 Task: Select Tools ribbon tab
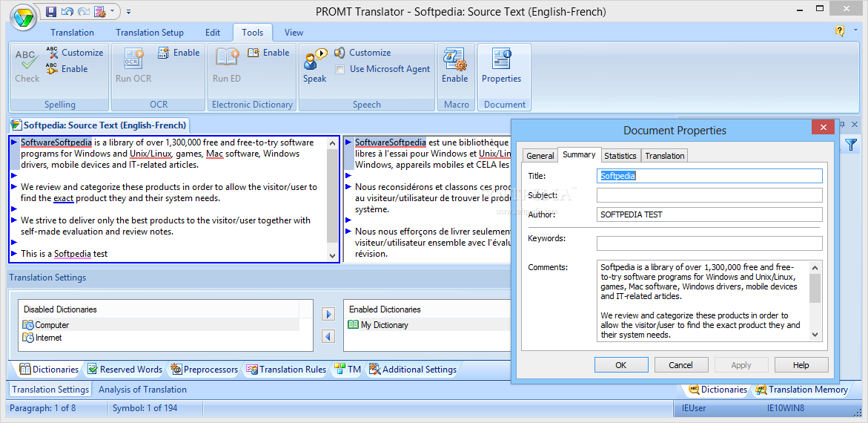click(253, 32)
